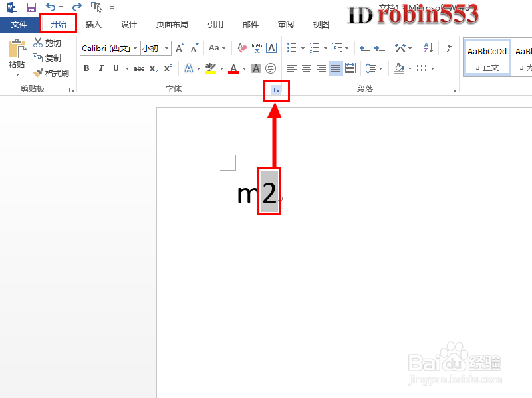
Task: Paste from clipboard with 粘贴 icon
Action: (17, 49)
